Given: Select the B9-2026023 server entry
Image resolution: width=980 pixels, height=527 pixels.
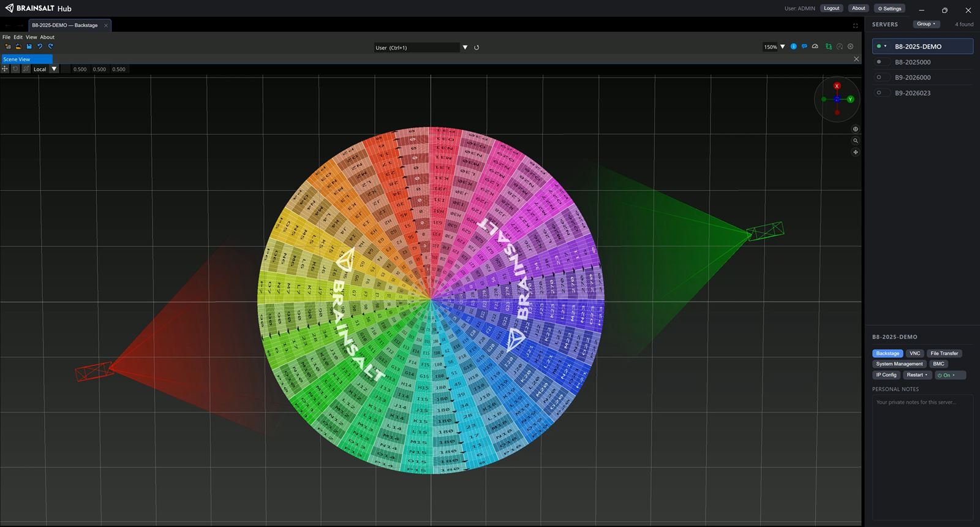Looking at the screenshot, I should tap(922, 93).
